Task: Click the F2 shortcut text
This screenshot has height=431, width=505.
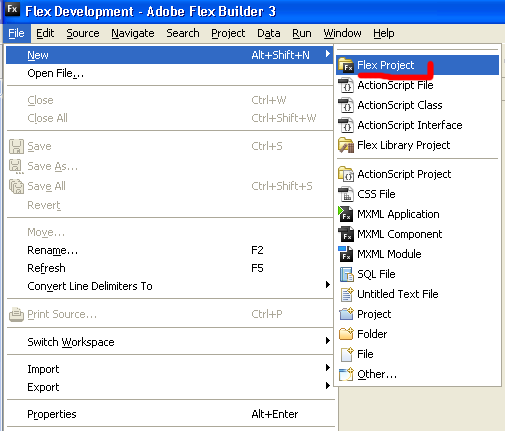Action: [x=257, y=250]
